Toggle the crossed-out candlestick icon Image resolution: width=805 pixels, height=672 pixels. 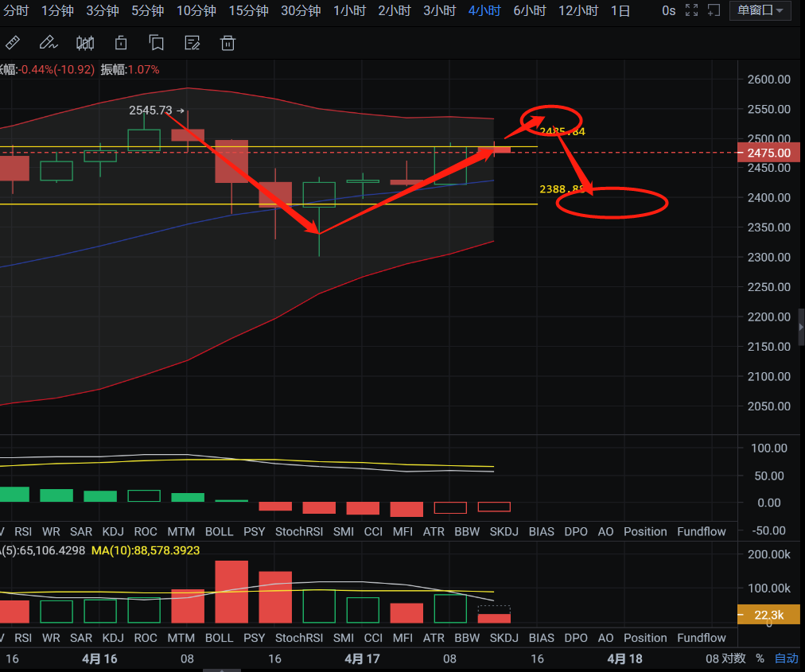pos(85,43)
